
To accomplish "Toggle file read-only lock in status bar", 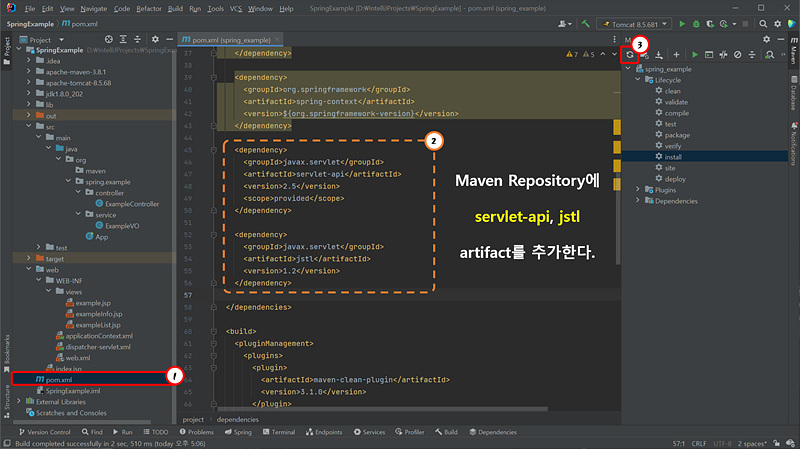I will 776,443.
